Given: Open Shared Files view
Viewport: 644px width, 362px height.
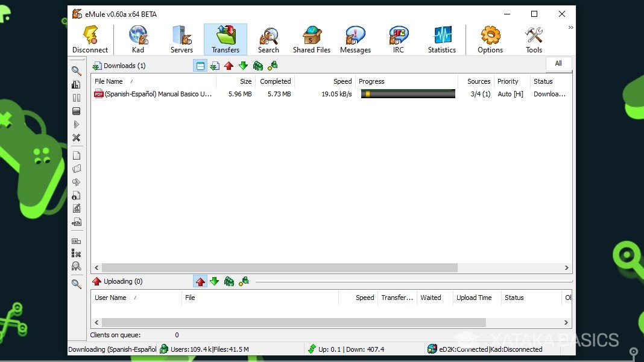Looking at the screenshot, I should (x=311, y=38).
